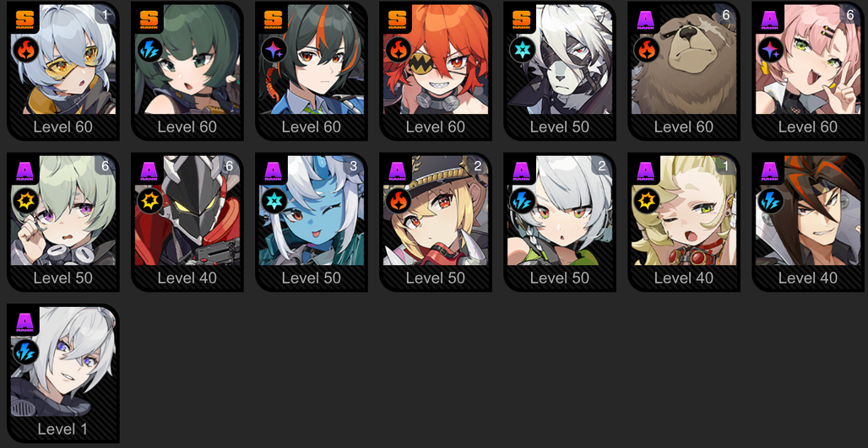Click the Level 1 label on last card
The width and height of the screenshot is (868, 448).
[63, 429]
